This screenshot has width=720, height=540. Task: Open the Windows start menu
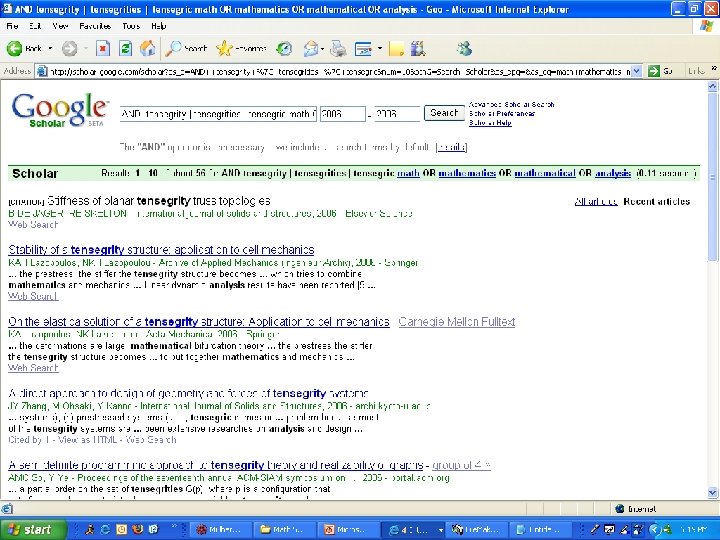pos(33,529)
